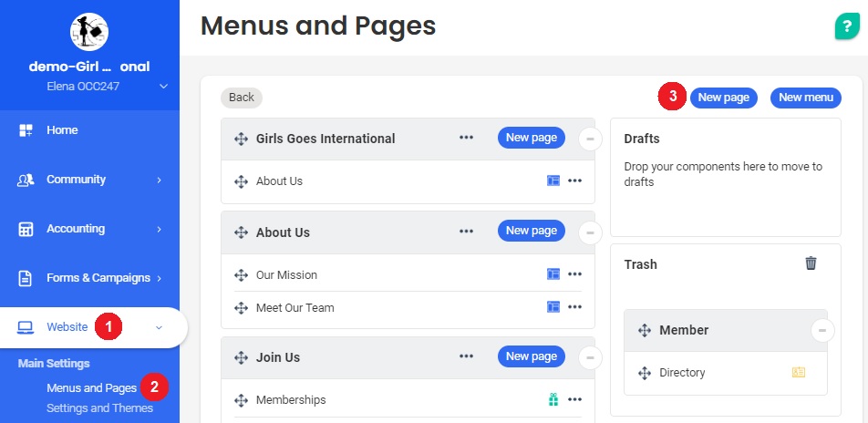Image resolution: width=868 pixels, height=423 pixels.
Task: Add New page to Girls Goes International
Action: pyautogui.click(x=532, y=138)
